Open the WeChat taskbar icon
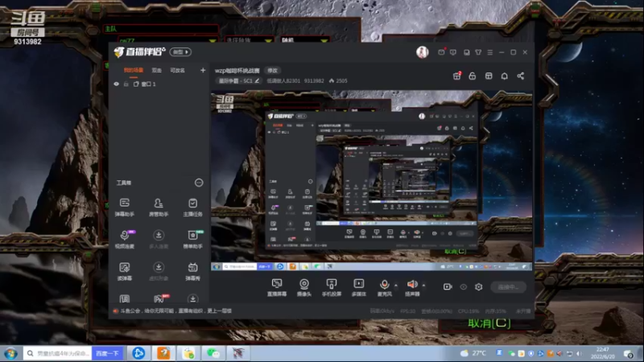This screenshot has height=362, width=644. coord(213,353)
